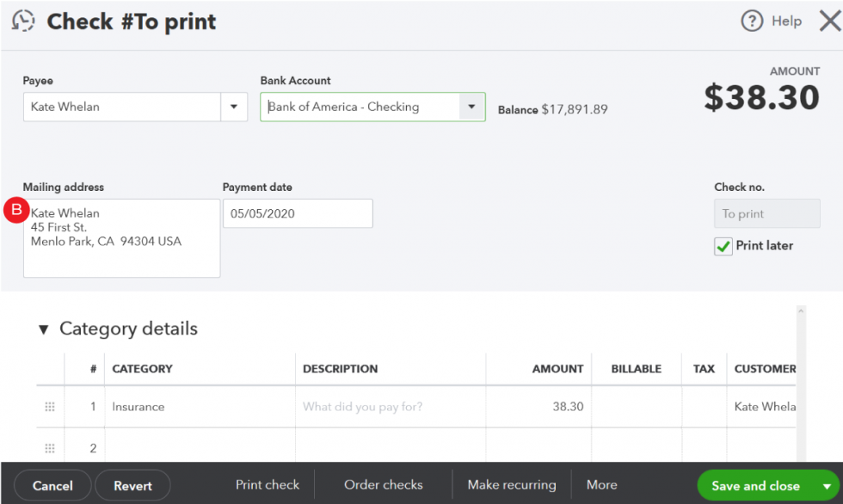
Task: Click Order checks
Action: coord(383,485)
